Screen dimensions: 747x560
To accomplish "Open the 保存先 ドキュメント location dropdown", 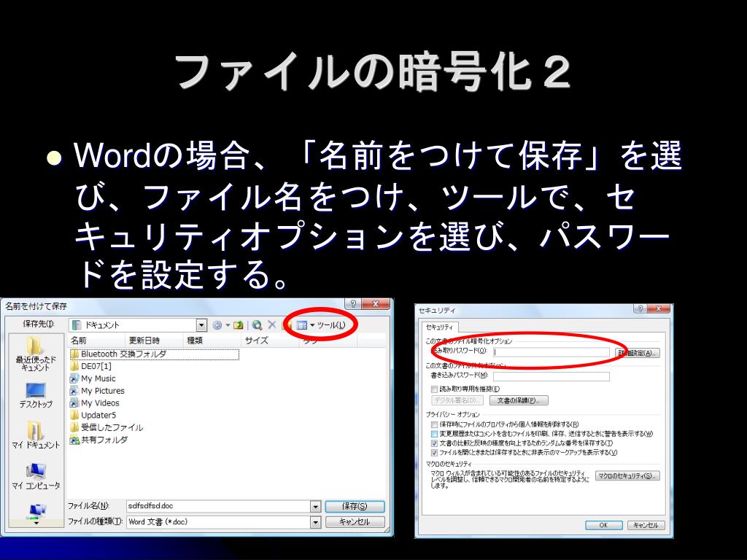I will (201, 325).
